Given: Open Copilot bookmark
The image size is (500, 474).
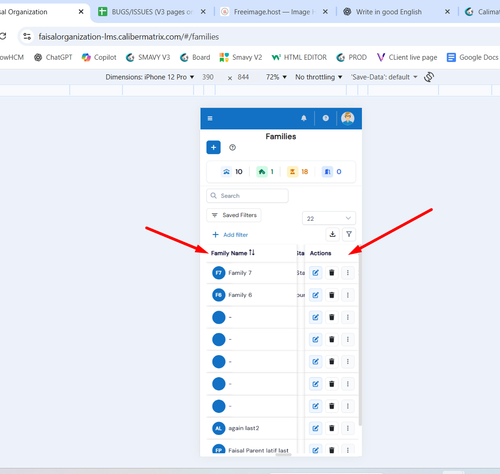Looking at the screenshot, I should [99, 57].
